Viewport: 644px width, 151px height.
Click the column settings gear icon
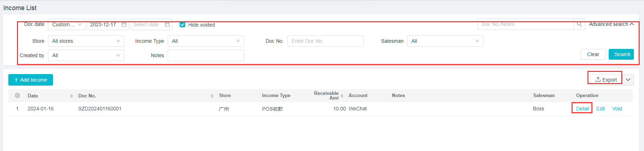point(17,96)
